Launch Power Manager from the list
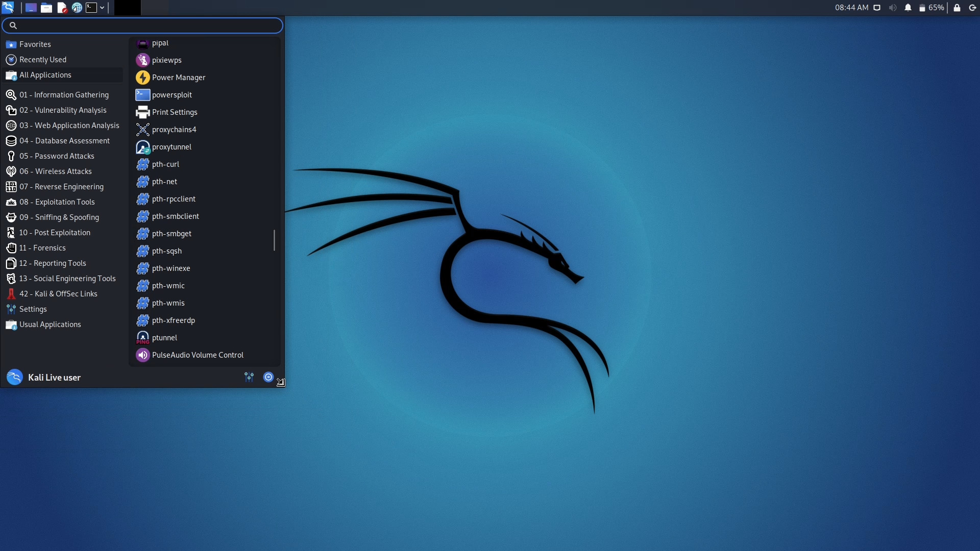 pyautogui.click(x=178, y=78)
